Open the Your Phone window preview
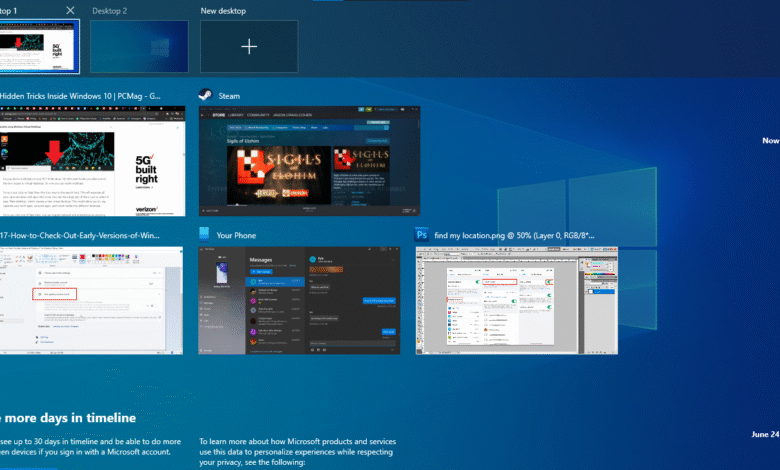 click(x=299, y=300)
